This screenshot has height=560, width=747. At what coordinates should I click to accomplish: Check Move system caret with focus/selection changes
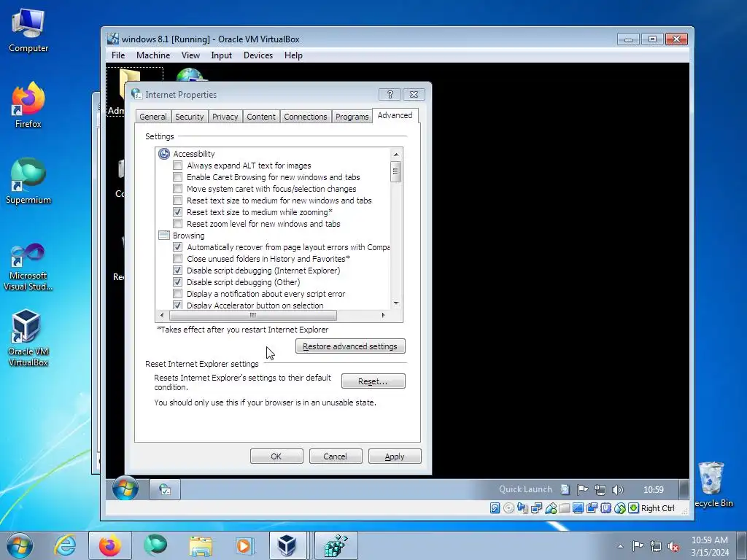(178, 189)
